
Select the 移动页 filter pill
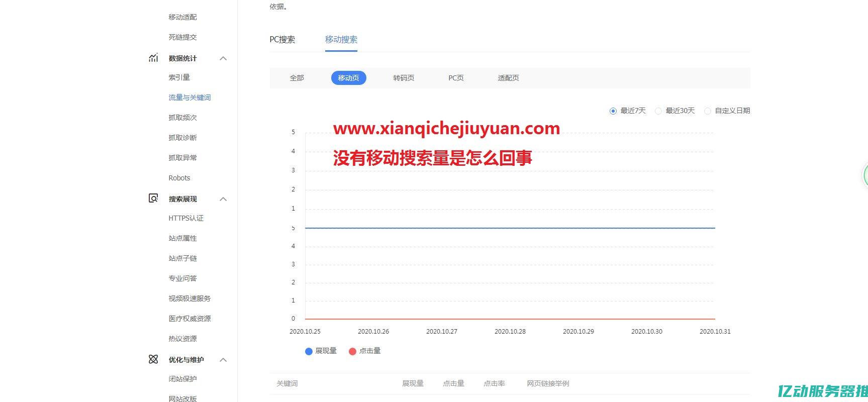(348, 78)
